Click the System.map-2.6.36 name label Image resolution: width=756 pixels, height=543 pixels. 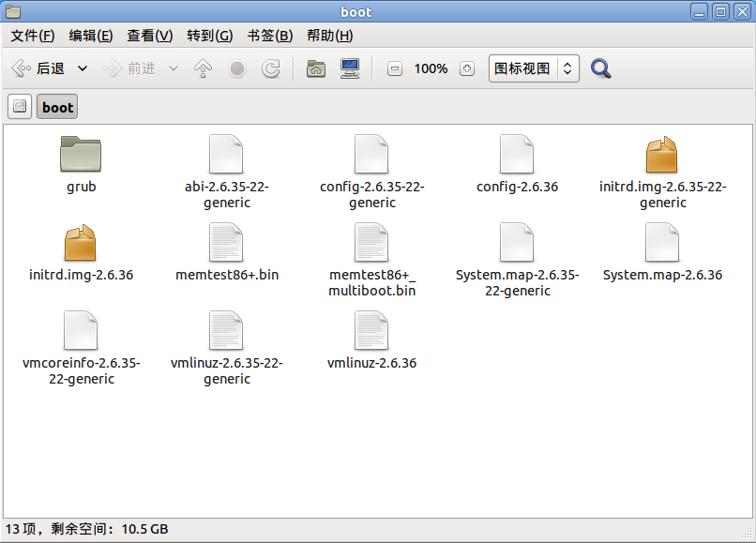pos(662,275)
